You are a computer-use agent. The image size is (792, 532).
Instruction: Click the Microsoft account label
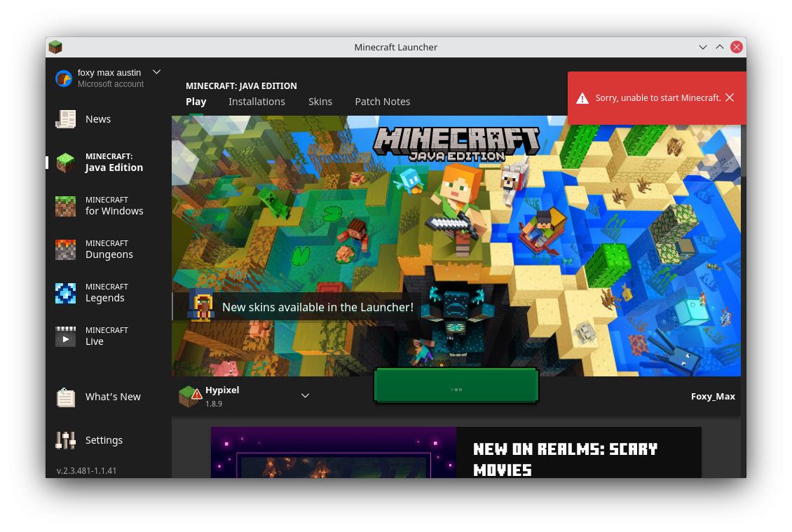111,84
